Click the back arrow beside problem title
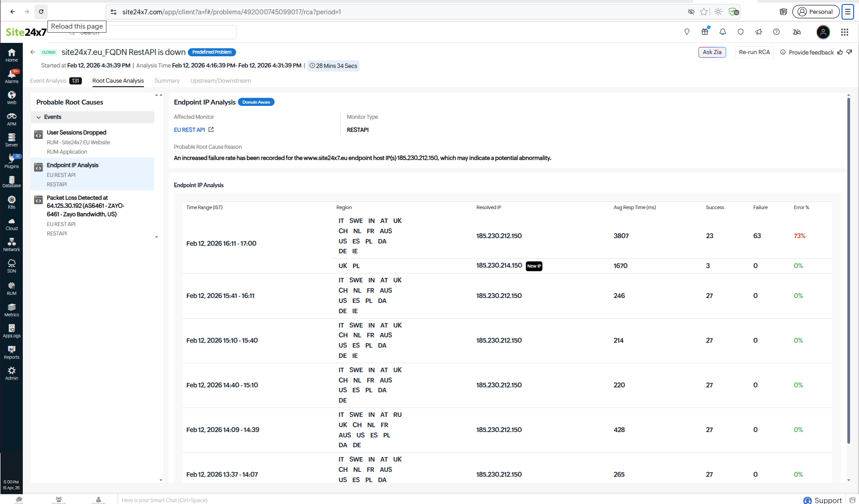The image size is (859, 504). pyautogui.click(x=33, y=52)
